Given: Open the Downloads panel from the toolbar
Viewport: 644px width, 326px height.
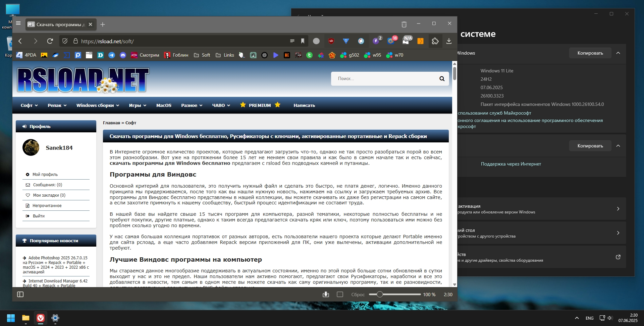Looking at the screenshot, I should pyautogui.click(x=449, y=41).
